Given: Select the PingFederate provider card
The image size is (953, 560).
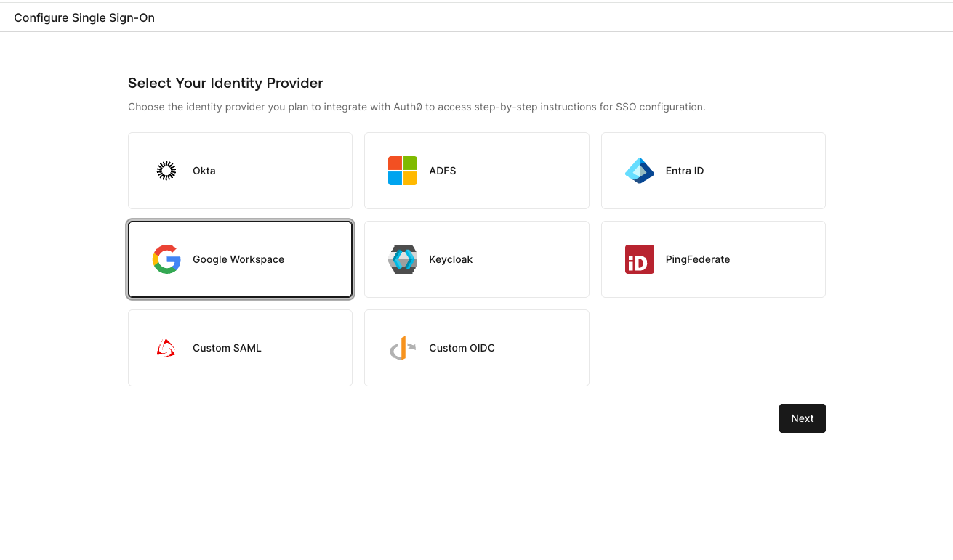Looking at the screenshot, I should click(713, 259).
